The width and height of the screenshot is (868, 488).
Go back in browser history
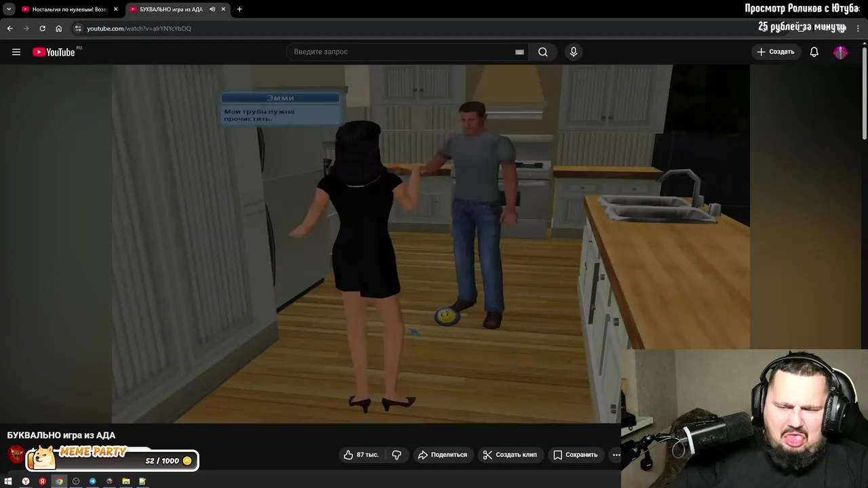point(9,28)
